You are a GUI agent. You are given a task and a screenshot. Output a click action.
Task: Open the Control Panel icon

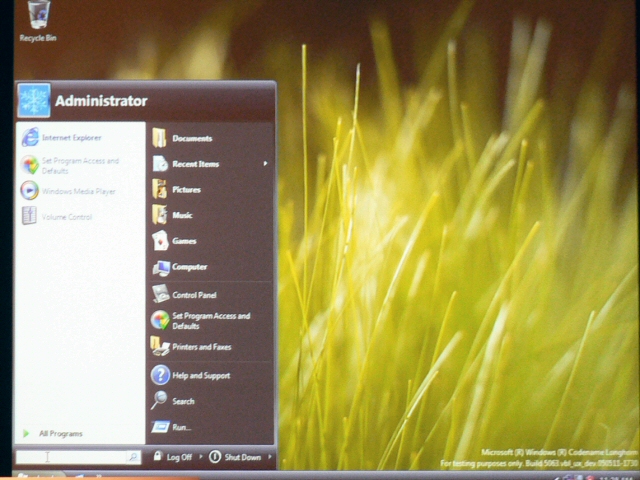click(160, 293)
